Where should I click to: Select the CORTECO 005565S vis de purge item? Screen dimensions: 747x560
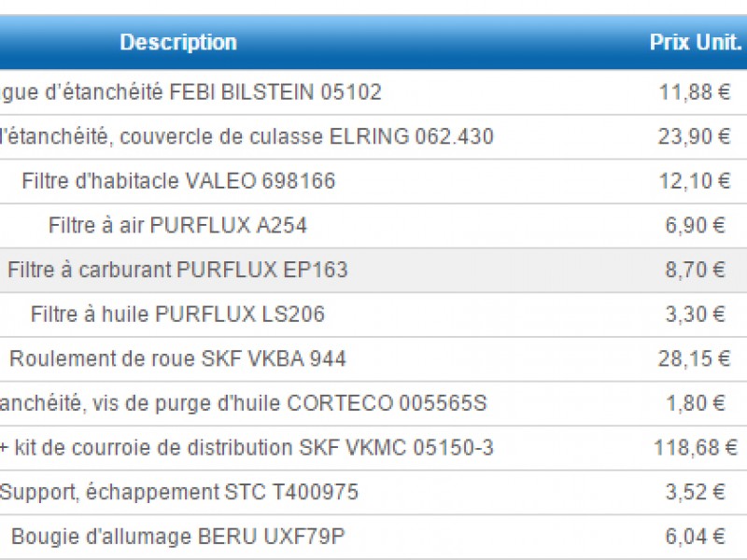click(243, 404)
